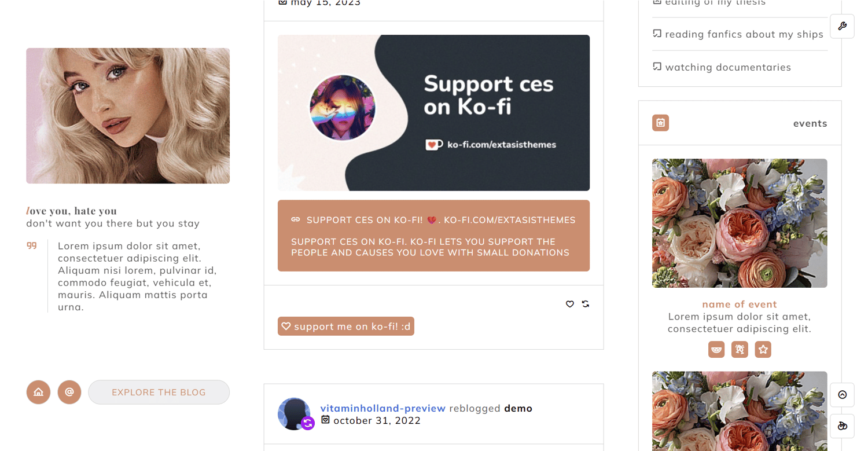The height and width of the screenshot is (451, 868).
Task: Check the 'watching documentaries' item
Action: click(722, 67)
